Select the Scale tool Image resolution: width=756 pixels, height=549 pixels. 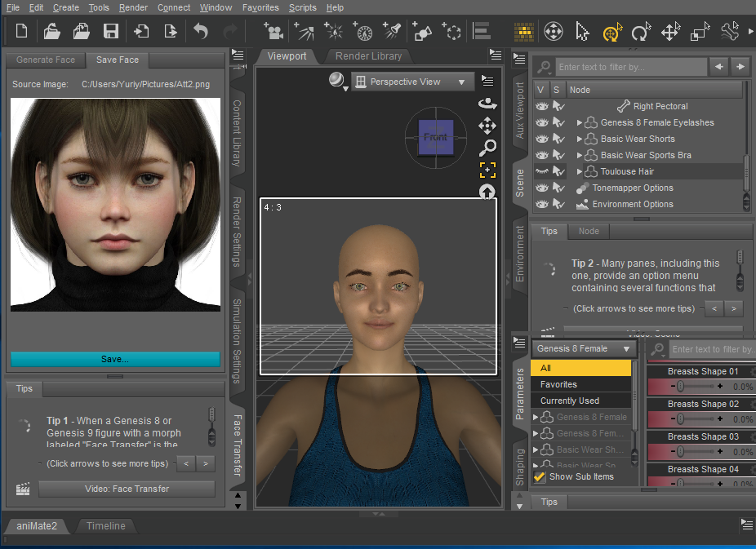coord(700,32)
